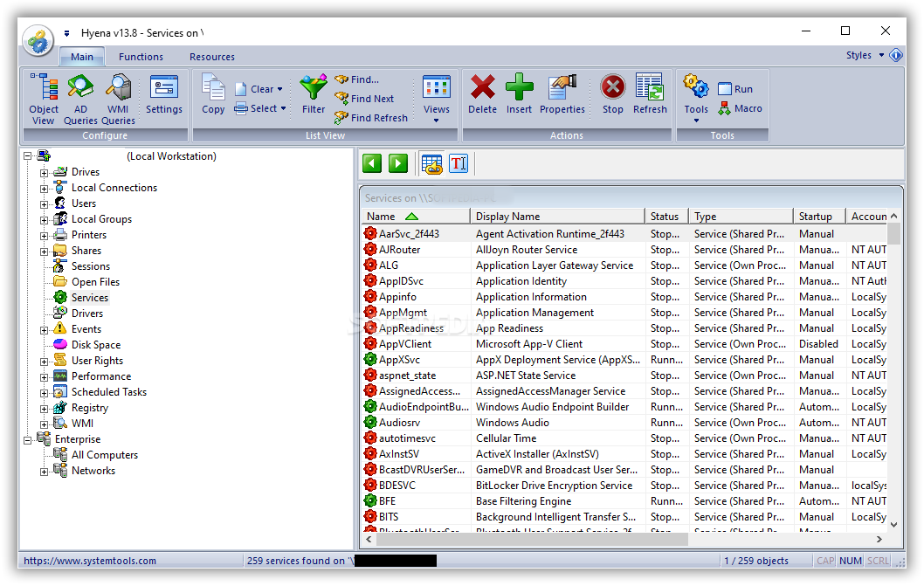Screen dimensions: 924x586
Task: Select Sessions in the tree
Action: [x=91, y=265]
